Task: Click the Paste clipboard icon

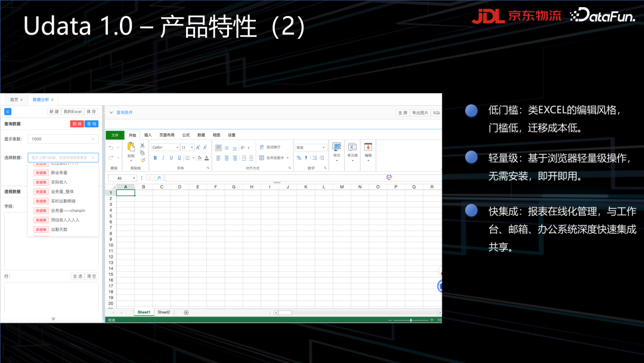Action: (x=131, y=147)
